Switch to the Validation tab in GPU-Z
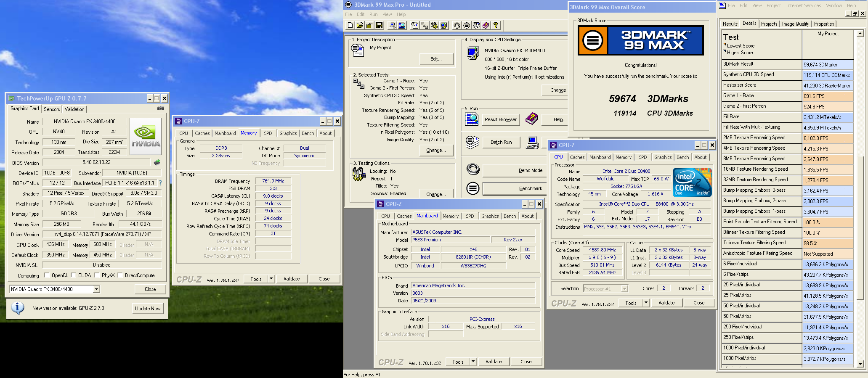 pos(74,109)
